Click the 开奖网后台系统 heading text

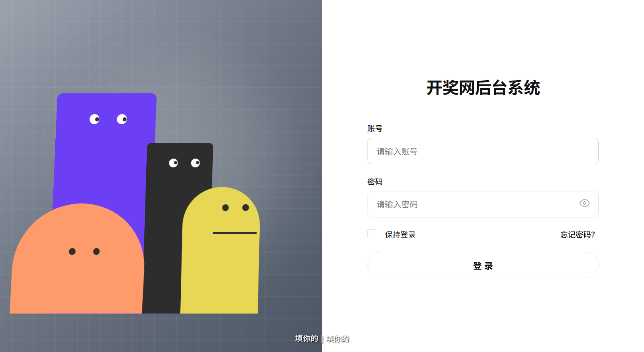483,88
